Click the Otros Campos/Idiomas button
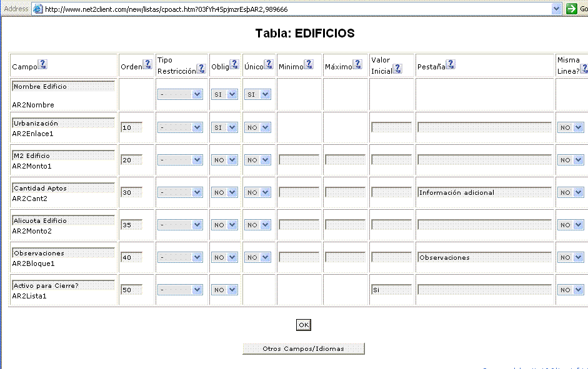Screen dimensions: 588x369 (303, 348)
